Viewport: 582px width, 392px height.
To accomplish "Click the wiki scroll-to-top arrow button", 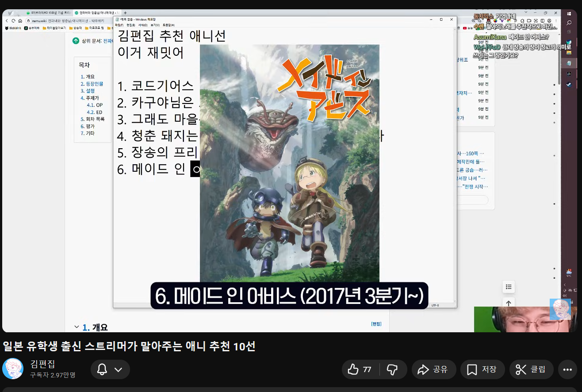I will [x=509, y=303].
